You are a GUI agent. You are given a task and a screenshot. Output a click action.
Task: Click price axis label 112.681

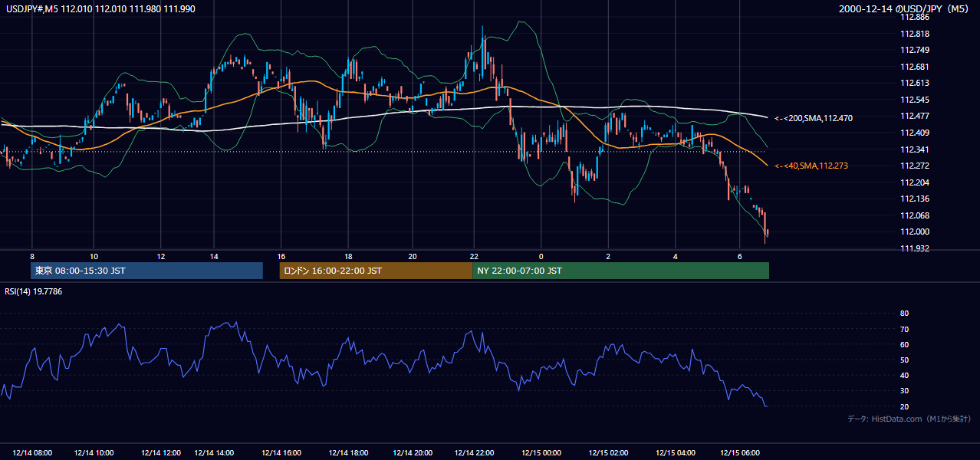point(916,67)
